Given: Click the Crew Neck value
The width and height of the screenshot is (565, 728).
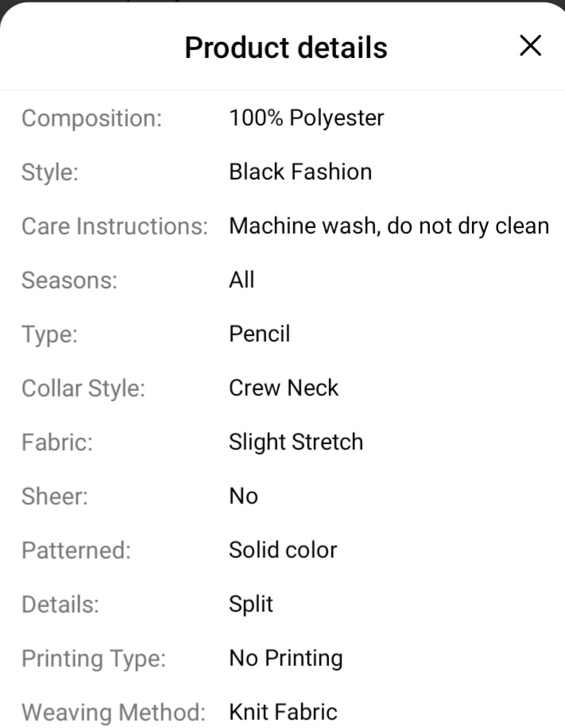Looking at the screenshot, I should pos(284,388).
